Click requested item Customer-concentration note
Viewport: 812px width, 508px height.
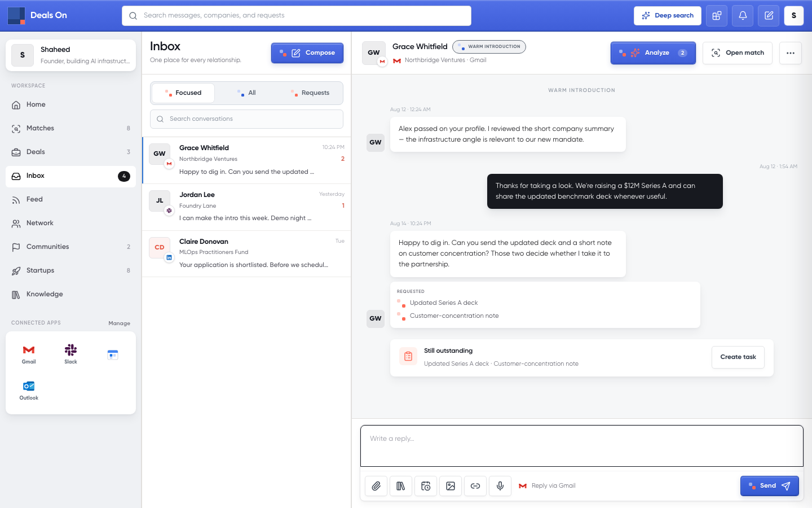click(454, 316)
